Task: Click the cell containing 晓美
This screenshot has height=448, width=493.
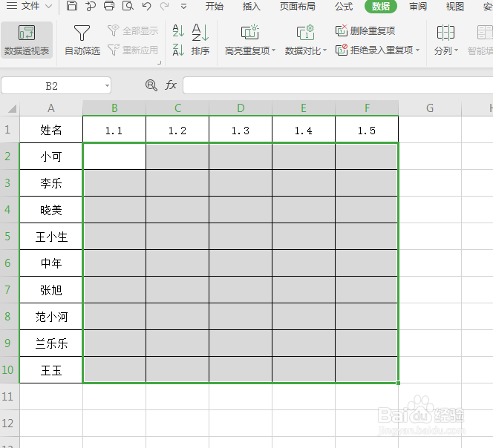Action: [51, 210]
